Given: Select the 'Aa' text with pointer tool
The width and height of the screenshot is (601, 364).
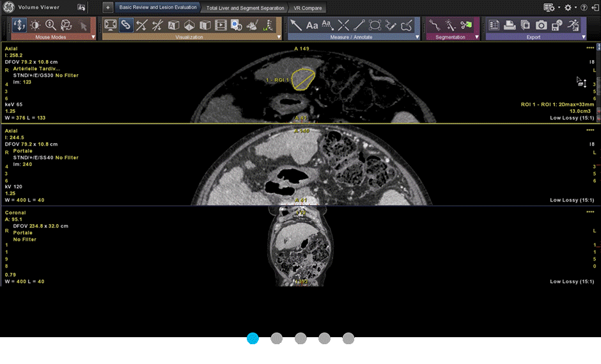Looking at the screenshot, I should tap(327, 26).
